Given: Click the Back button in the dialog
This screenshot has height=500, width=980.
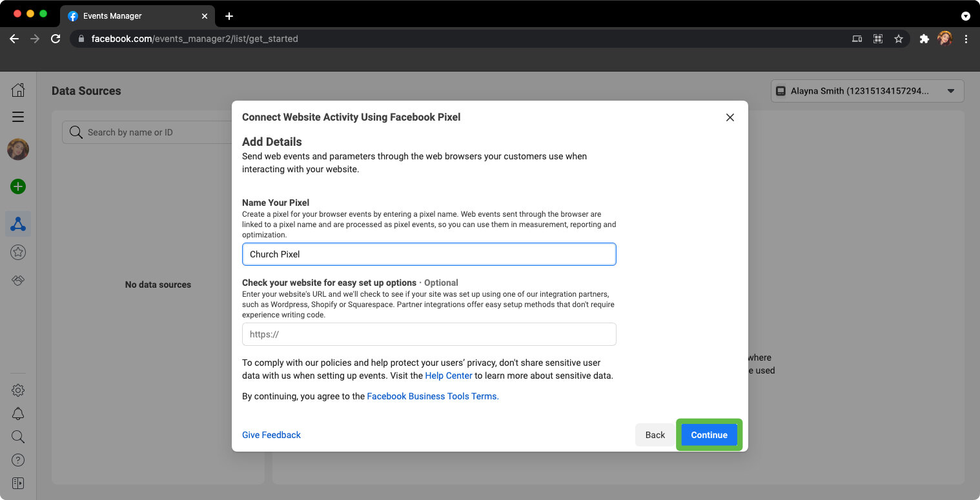Looking at the screenshot, I should [x=655, y=435].
